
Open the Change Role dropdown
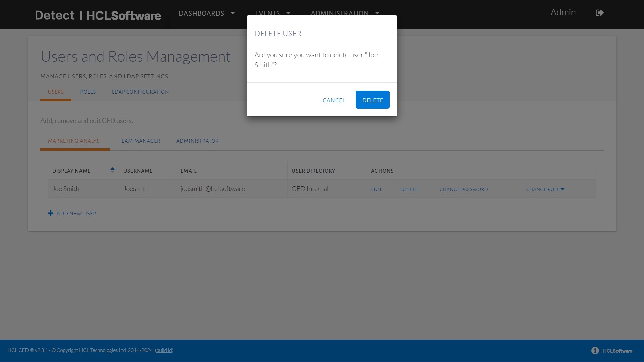(x=545, y=189)
